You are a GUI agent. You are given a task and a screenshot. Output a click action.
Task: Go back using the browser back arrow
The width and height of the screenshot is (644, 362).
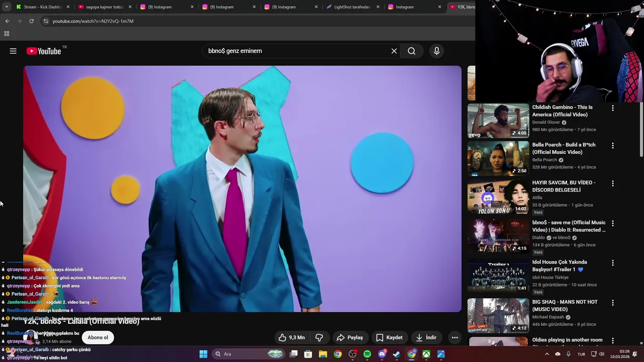7,21
